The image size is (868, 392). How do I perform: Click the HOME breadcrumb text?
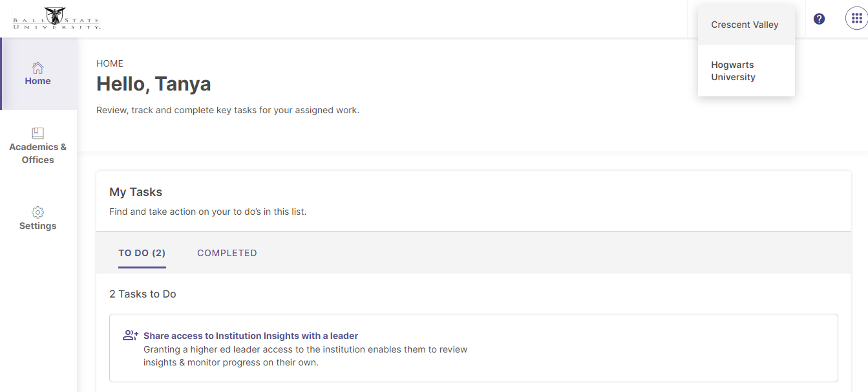coord(110,63)
